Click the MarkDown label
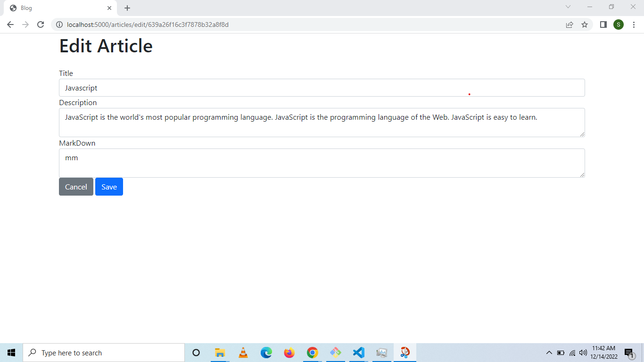 pyautogui.click(x=77, y=143)
